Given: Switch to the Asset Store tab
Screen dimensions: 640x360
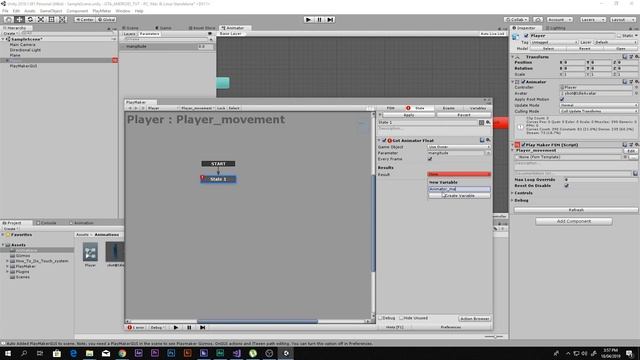Looking at the screenshot, I should [x=202, y=28].
